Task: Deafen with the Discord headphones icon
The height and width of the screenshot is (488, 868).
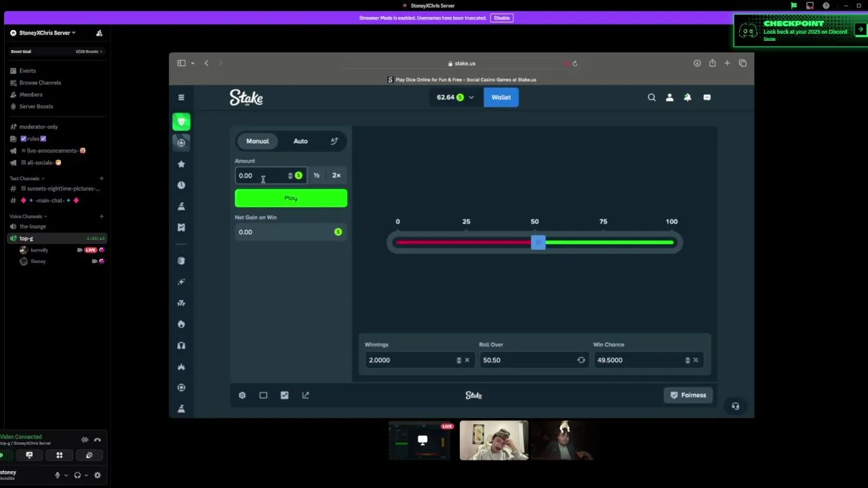Action: click(77, 475)
